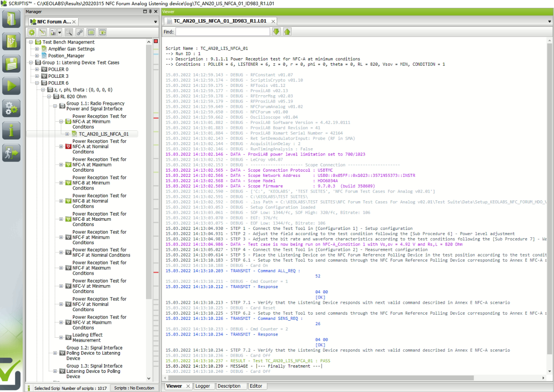Select Power Reception Test for NFC-V at Maximum Conditions
The image size is (554, 392).
pyautogui.click(x=100, y=322)
